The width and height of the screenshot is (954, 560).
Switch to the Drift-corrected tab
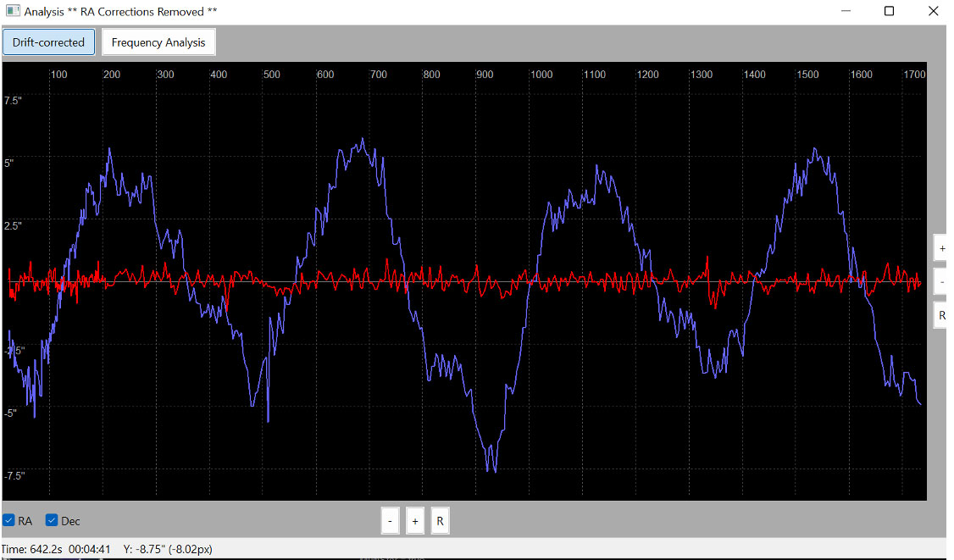coord(48,42)
